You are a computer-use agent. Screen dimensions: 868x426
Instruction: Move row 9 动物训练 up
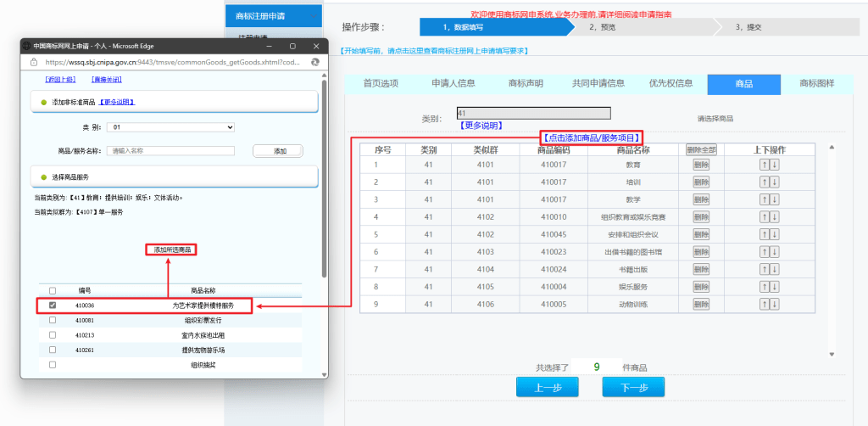765,304
